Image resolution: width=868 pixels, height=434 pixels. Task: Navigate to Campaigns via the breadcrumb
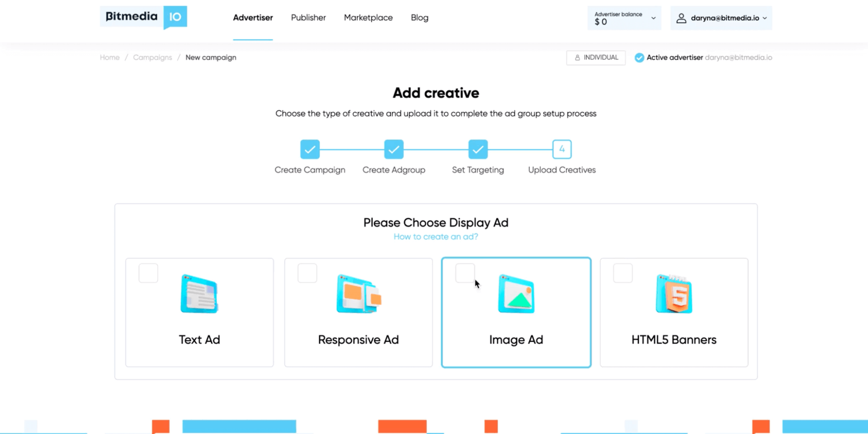(x=152, y=57)
